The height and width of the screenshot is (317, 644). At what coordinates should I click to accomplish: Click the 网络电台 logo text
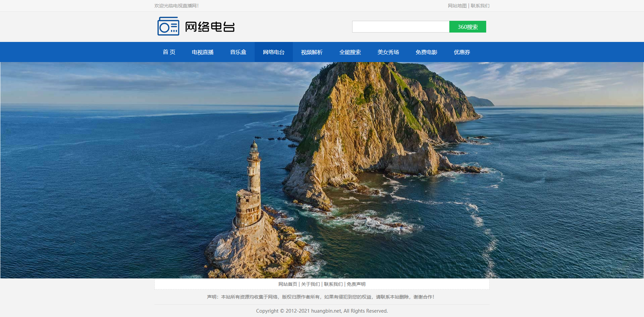pos(210,27)
